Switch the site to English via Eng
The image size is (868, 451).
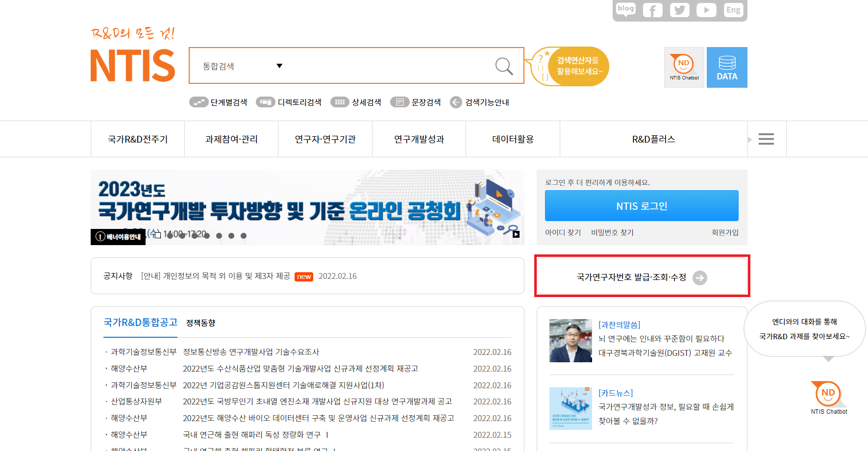click(x=733, y=10)
